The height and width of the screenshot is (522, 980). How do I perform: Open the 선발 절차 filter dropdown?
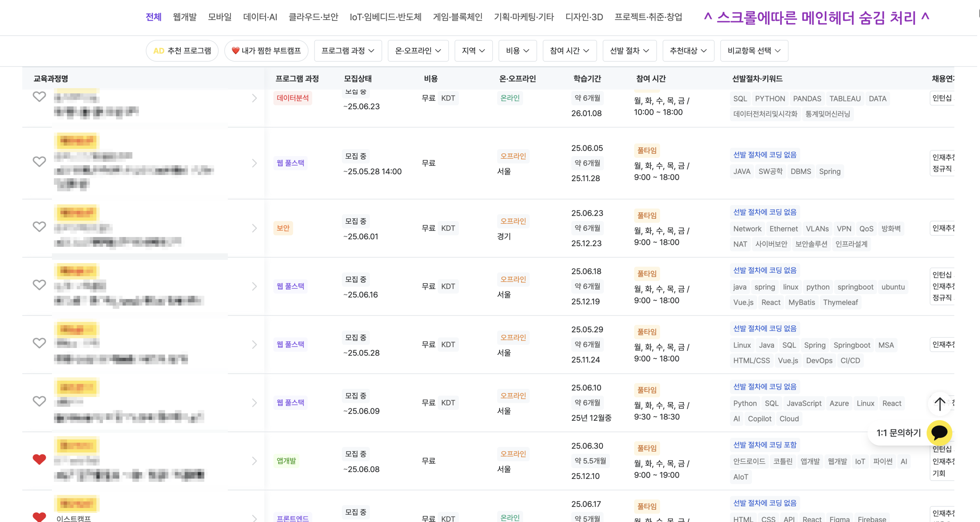pyautogui.click(x=629, y=51)
